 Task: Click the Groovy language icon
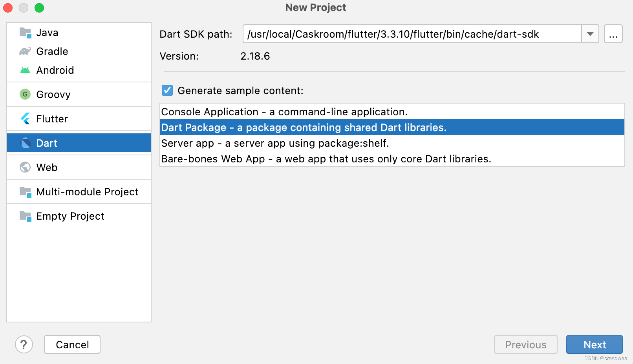[25, 94]
